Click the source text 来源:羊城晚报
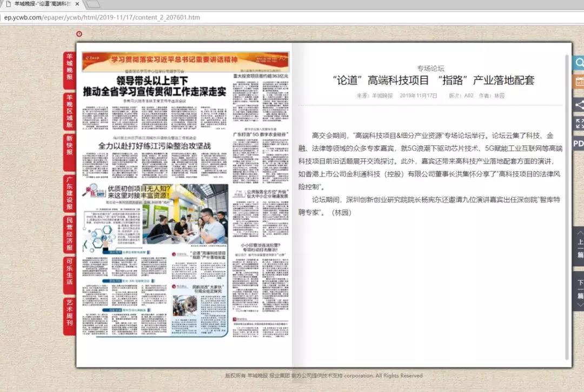Screen dimensions: 584x392 375,96
